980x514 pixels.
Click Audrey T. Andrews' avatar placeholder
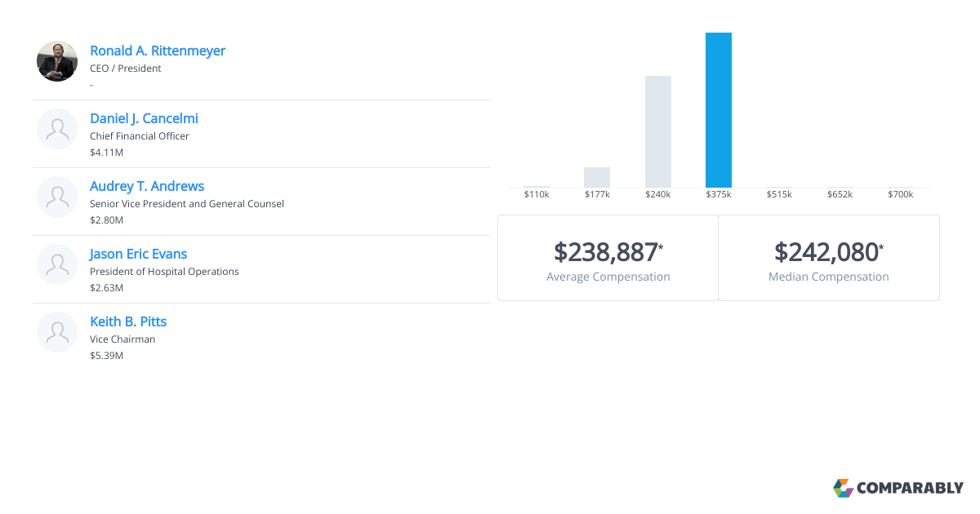click(x=57, y=196)
